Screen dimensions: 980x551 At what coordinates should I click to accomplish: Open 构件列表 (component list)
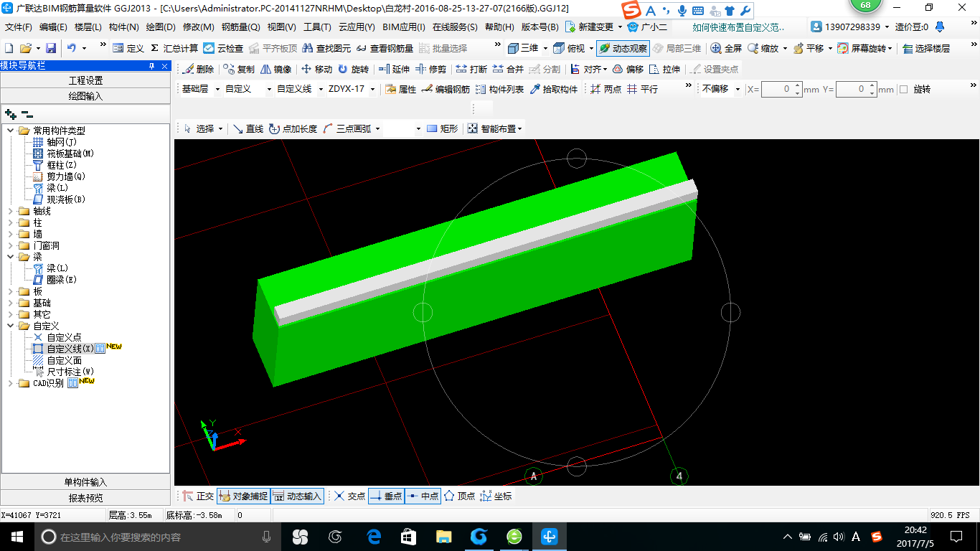coord(499,90)
